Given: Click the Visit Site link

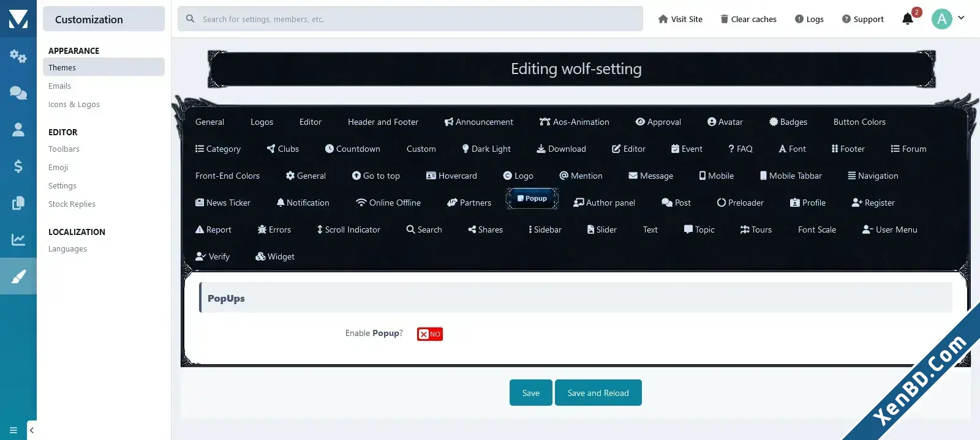Looking at the screenshot, I should point(680,19).
